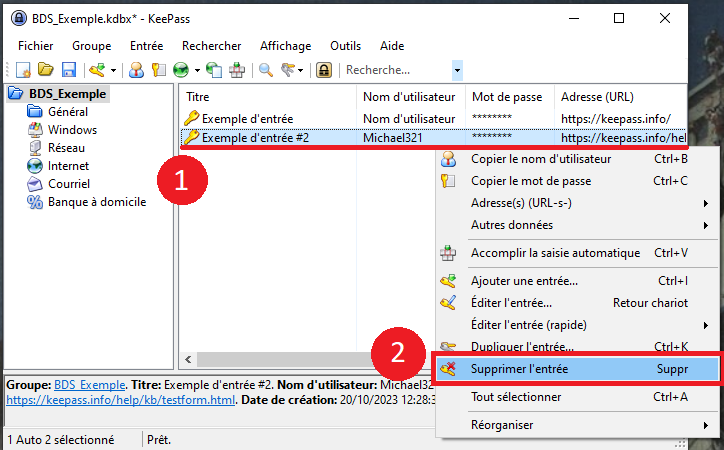
Task: Select the Windows group
Action: click(72, 130)
